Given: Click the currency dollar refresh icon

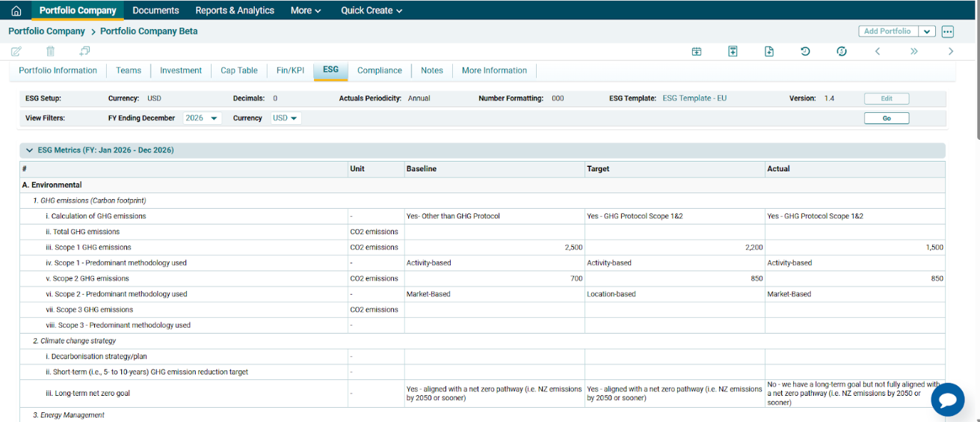Looking at the screenshot, I should coord(842,52).
